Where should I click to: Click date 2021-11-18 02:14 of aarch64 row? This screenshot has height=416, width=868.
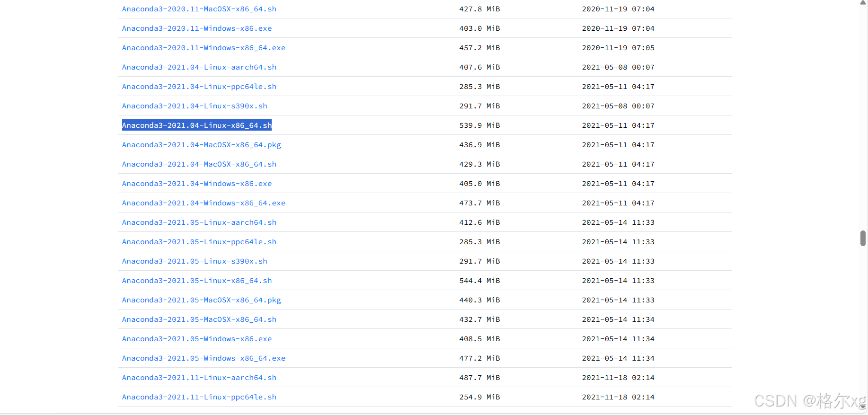tap(618, 378)
